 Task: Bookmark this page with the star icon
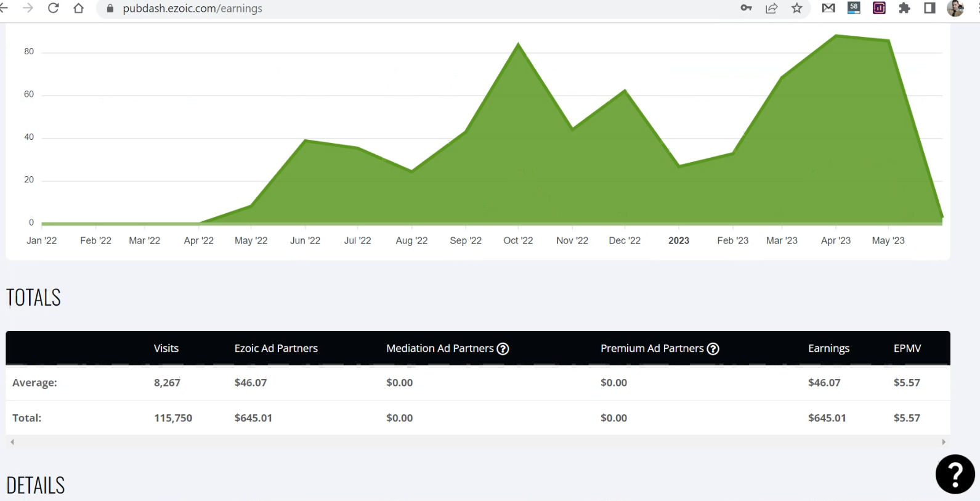[x=797, y=8]
